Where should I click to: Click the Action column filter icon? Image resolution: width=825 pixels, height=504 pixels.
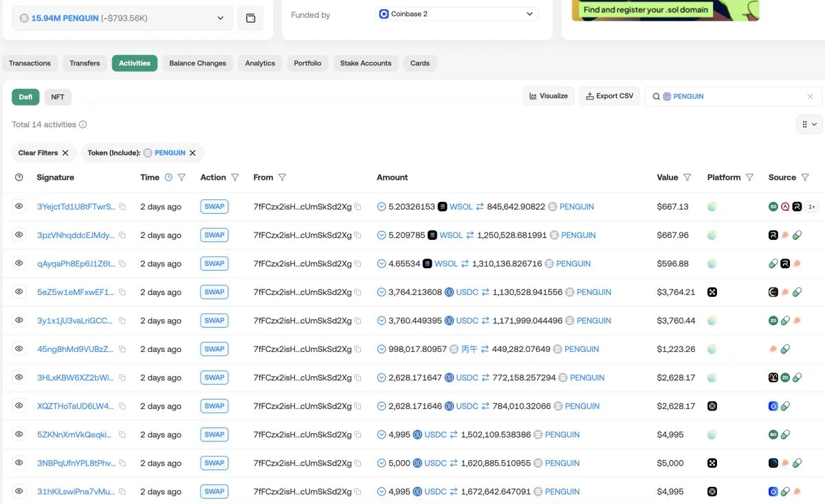coord(235,177)
